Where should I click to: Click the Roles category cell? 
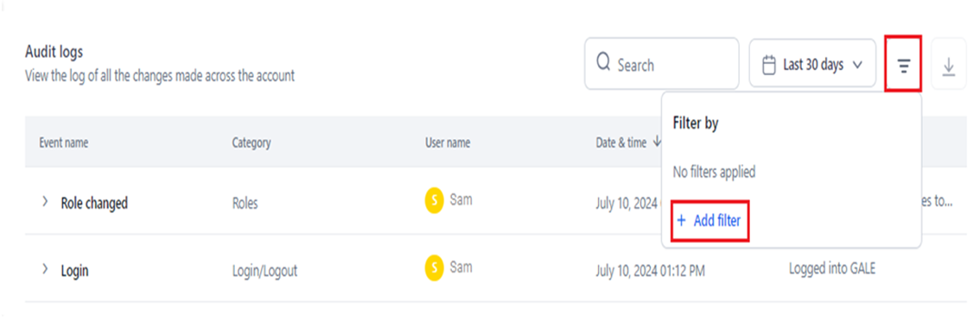[x=245, y=202]
